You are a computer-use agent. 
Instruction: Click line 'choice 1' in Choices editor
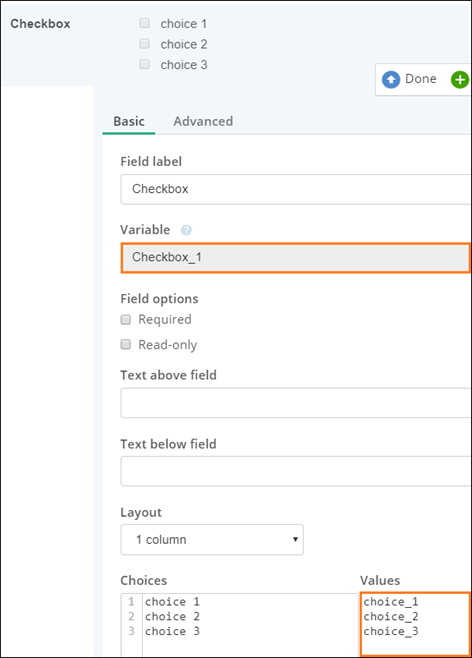pyautogui.click(x=172, y=602)
